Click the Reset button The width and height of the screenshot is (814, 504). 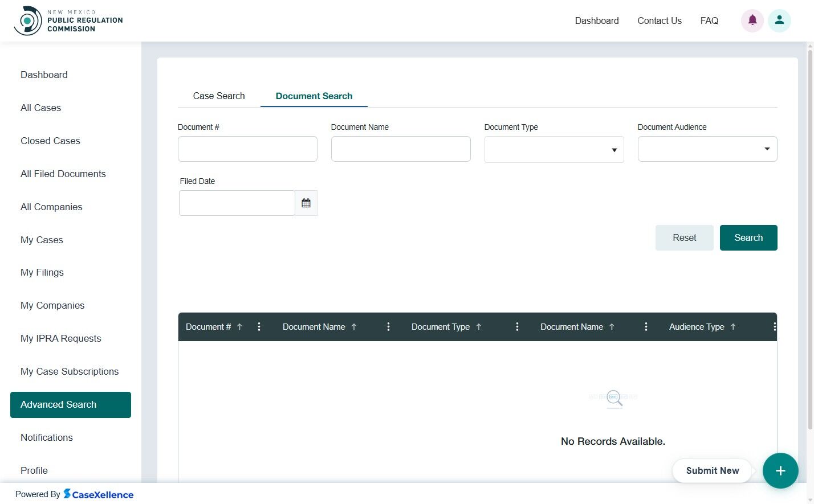coord(684,237)
